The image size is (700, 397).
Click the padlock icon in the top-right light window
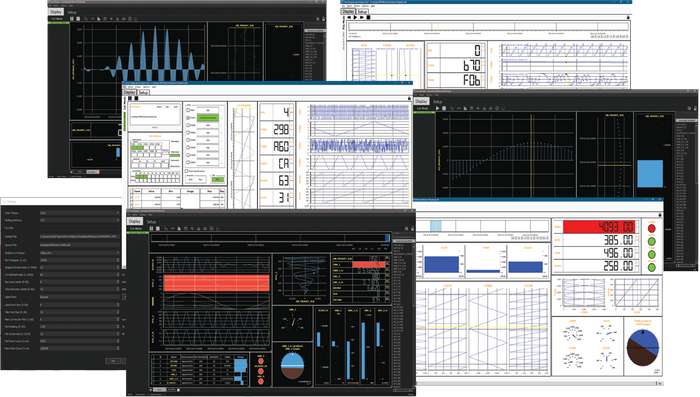coord(628,17)
